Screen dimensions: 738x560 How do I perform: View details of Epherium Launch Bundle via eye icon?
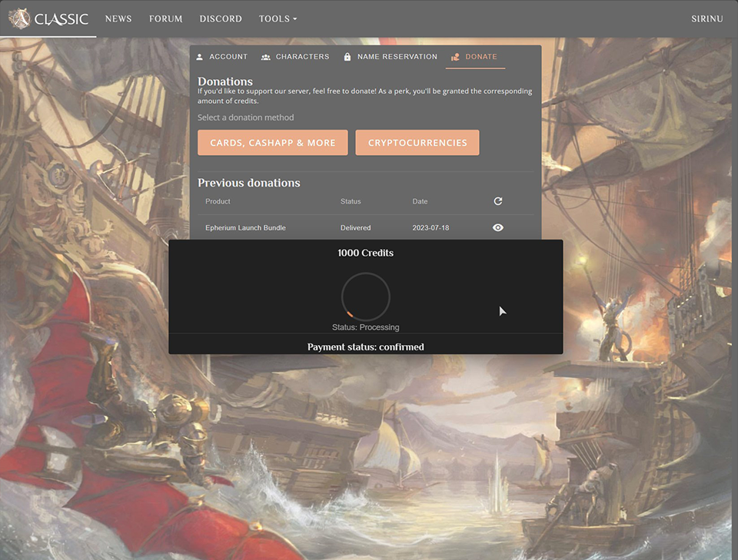pos(498,227)
